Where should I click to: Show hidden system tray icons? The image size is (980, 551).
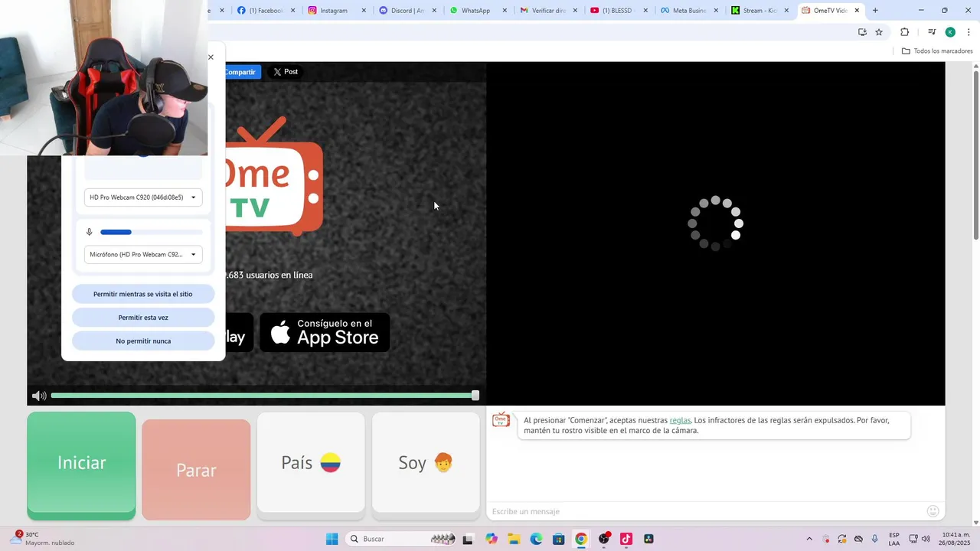(809, 539)
